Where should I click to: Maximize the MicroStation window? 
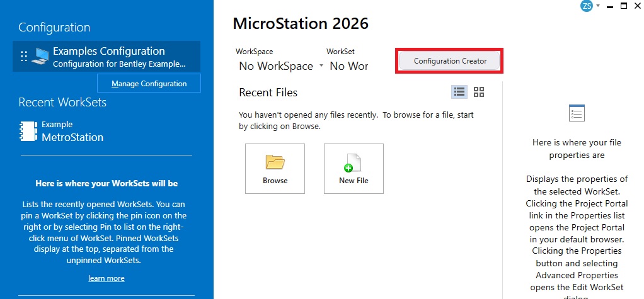[623, 6]
